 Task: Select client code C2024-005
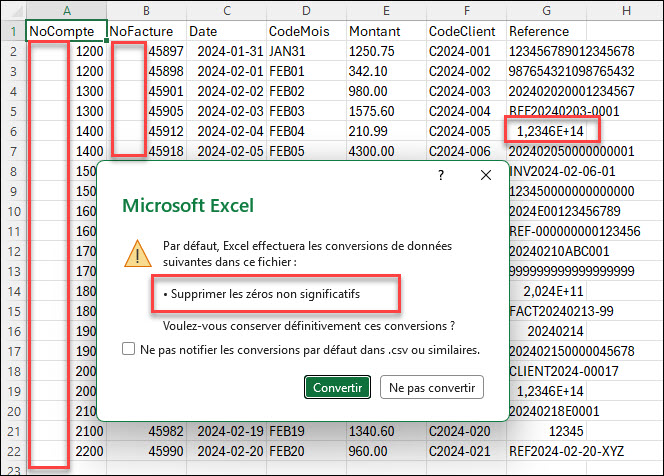(466, 131)
